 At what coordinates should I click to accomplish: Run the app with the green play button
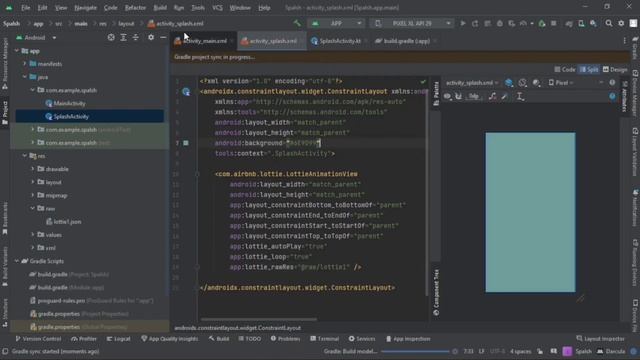463,24
